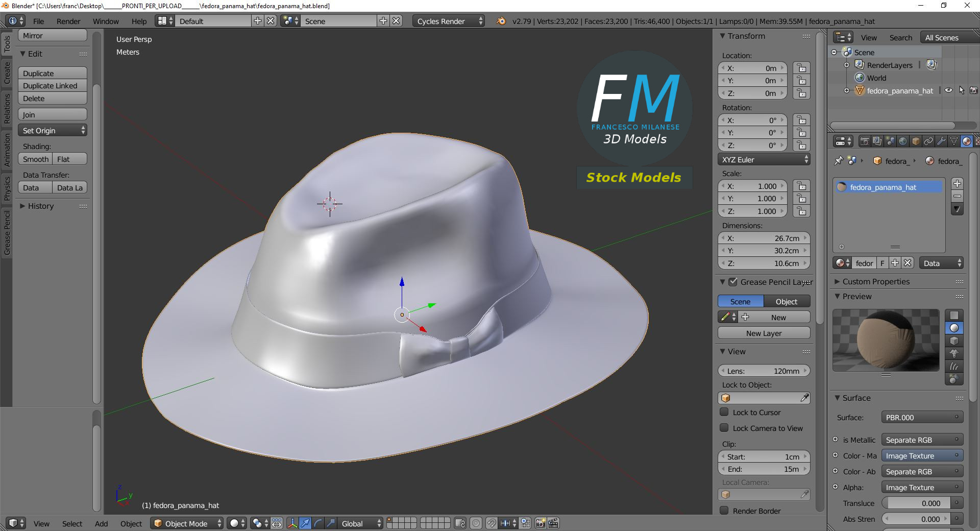Click the Remove material slot minus icon
Screen dimensions: 980x531
point(957,197)
